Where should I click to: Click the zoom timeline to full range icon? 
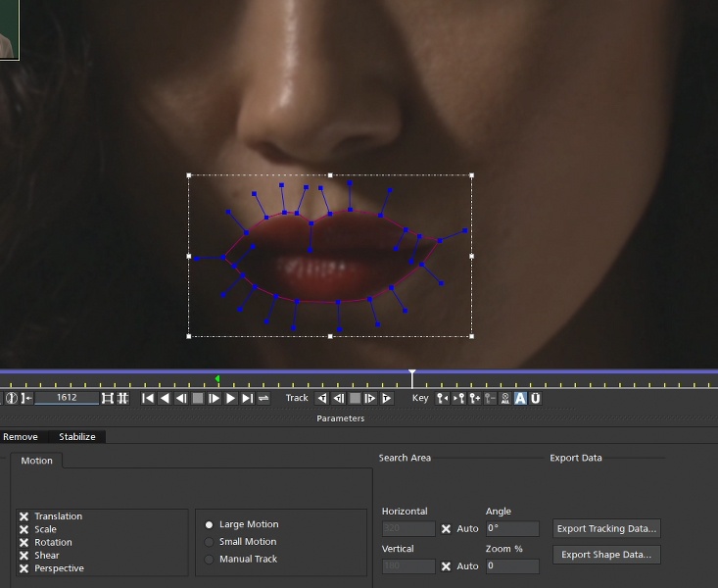click(x=107, y=398)
